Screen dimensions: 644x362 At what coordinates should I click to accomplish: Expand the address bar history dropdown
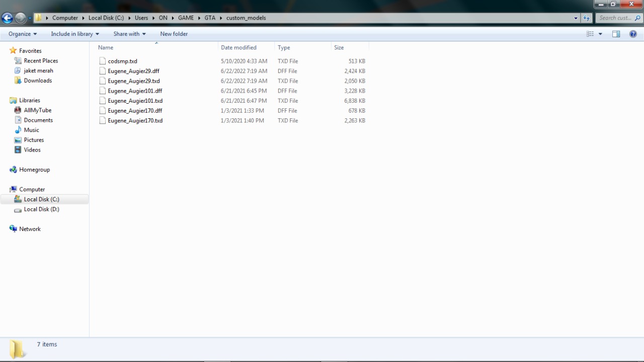click(x=576, y=18)
